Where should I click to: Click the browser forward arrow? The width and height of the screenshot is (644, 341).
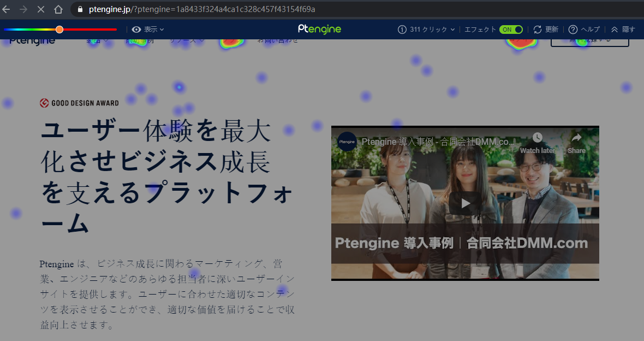point(23,9)
